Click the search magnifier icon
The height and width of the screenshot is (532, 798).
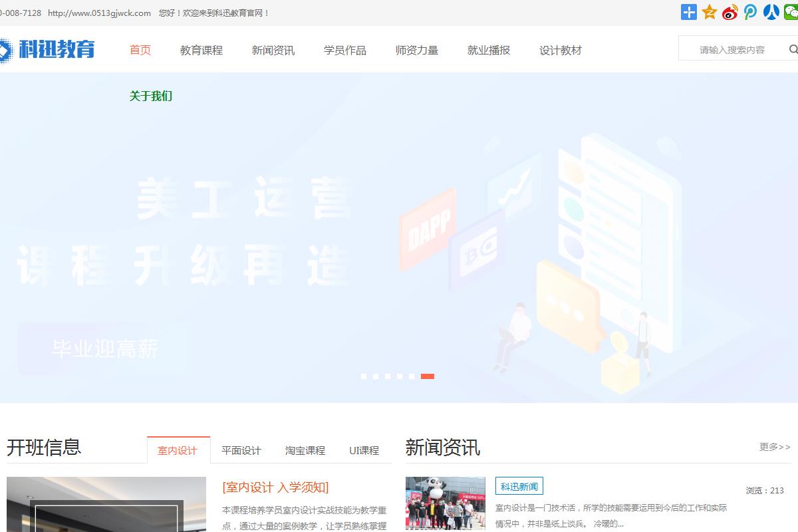pyautogui.click(x=793, y=49)
